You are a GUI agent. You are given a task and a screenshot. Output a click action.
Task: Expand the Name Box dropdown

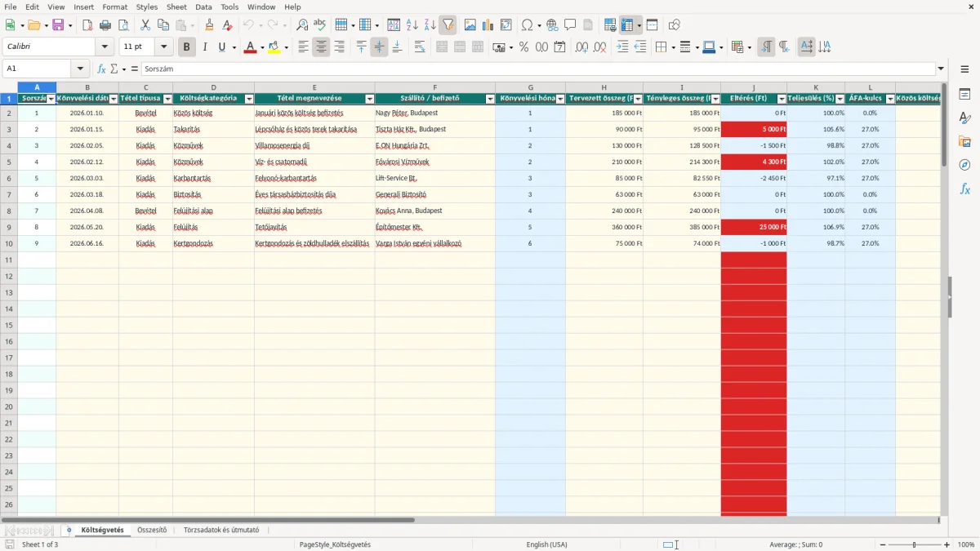tap(80, 69)
